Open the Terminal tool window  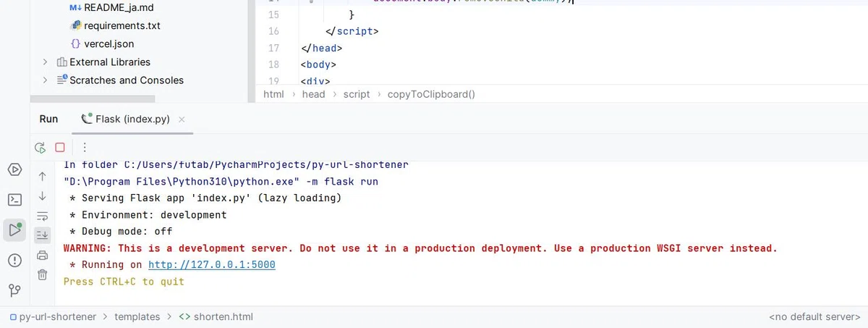(14, 200)
